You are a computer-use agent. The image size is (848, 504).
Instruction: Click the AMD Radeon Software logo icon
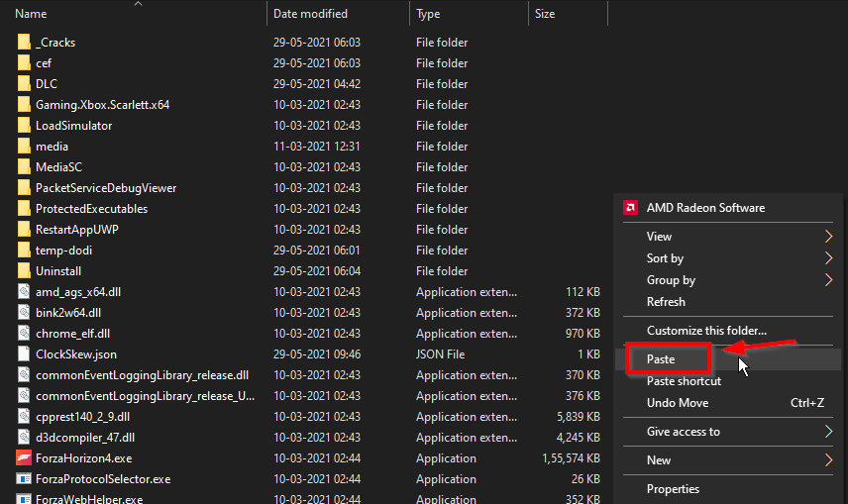631,208
